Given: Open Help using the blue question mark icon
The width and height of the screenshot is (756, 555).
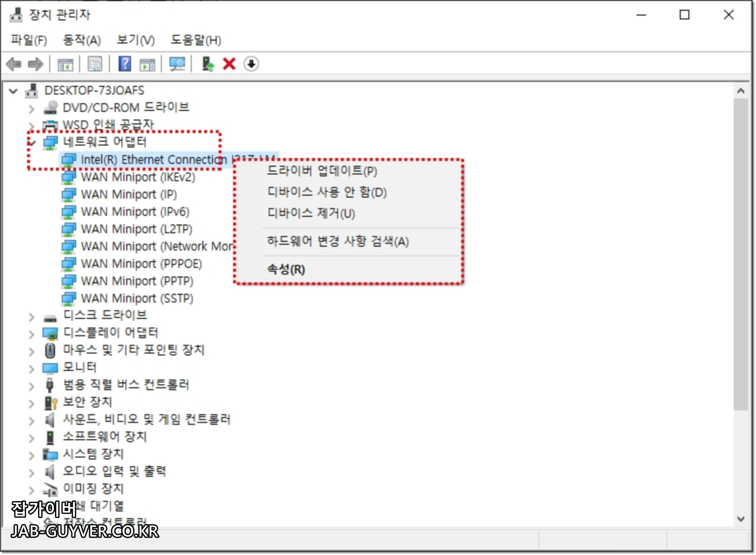Looking at the screenshot, I should [x=124, y=64].
